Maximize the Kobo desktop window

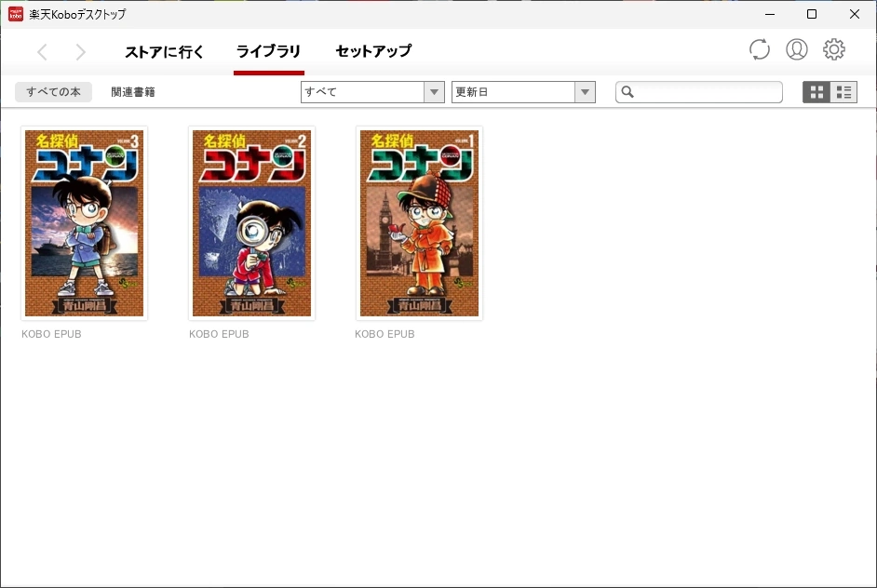click(812, 14)
